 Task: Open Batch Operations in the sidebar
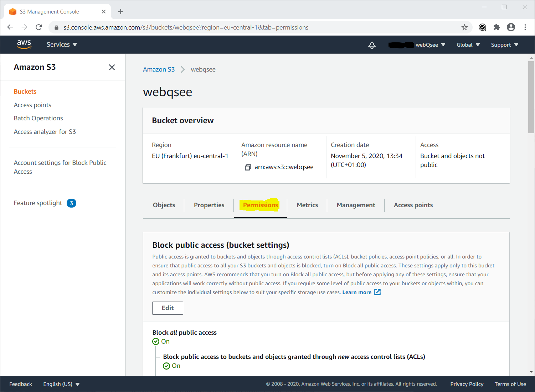[x=38, y=118]
